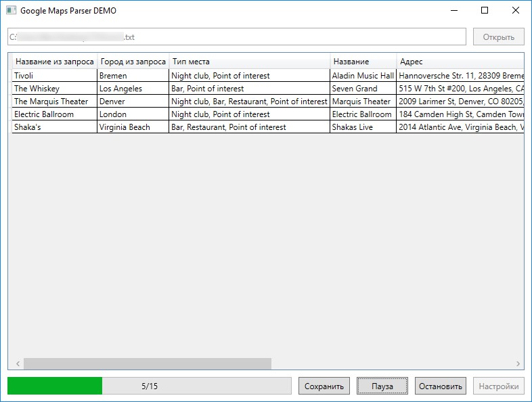Click the horizontal scrollbar thumb
Screen dimensions: 532x402
click(148, 363)
